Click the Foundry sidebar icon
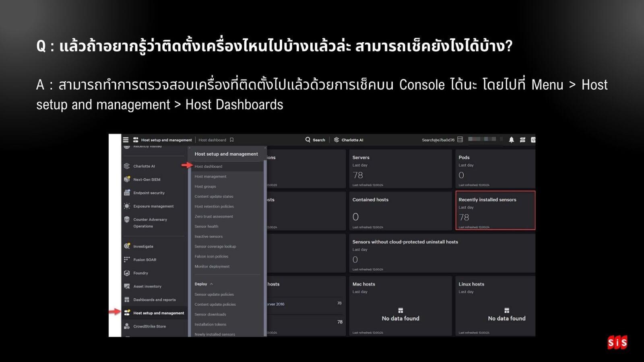This screenshot has height=362, width=644. 127,273
